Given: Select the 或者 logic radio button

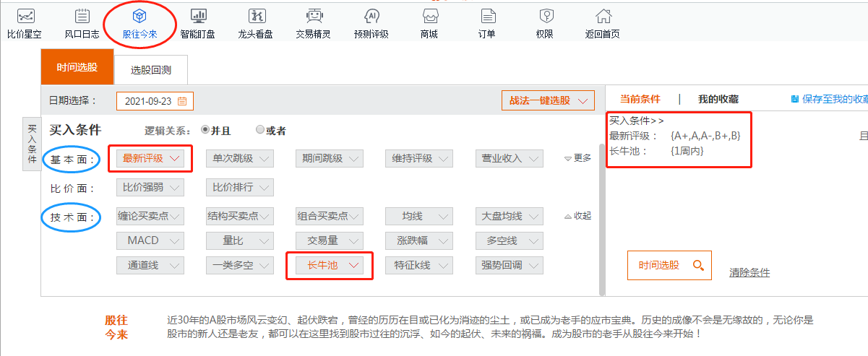Looking at the screenshot, I should pos(260,130).
